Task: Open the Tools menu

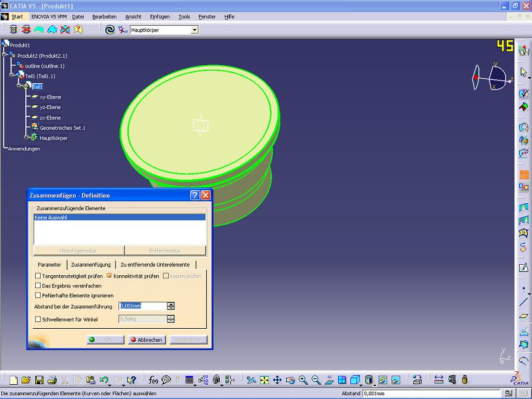Action: tap(184, 17)
